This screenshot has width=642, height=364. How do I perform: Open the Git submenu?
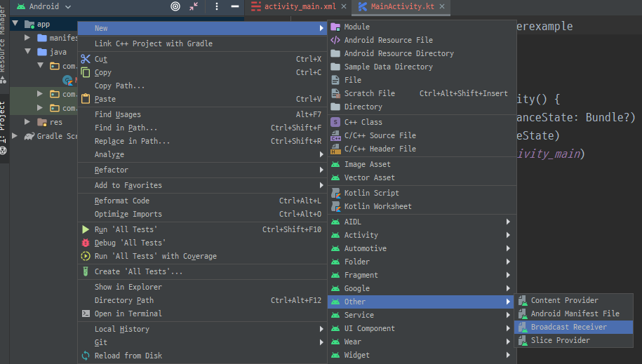[x=202, y=342]
